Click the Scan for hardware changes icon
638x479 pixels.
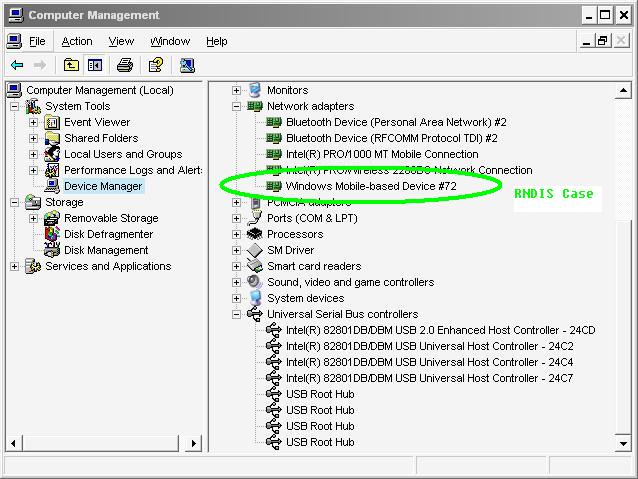[187, 65]
